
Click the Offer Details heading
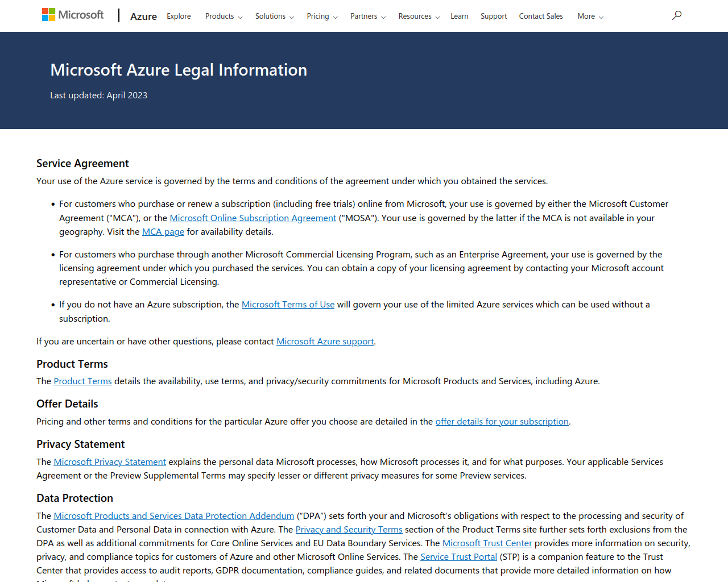tap(67, 404)
